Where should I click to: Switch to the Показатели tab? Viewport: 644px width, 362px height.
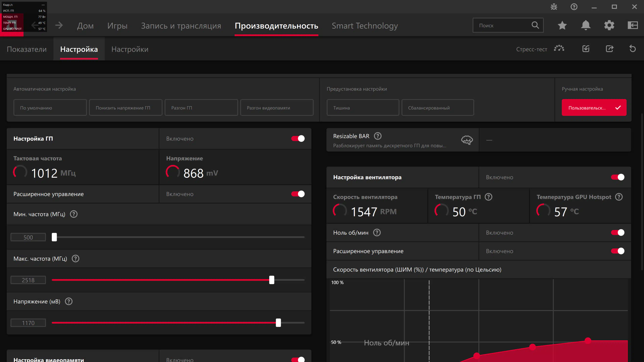click(x=27, y=49)
